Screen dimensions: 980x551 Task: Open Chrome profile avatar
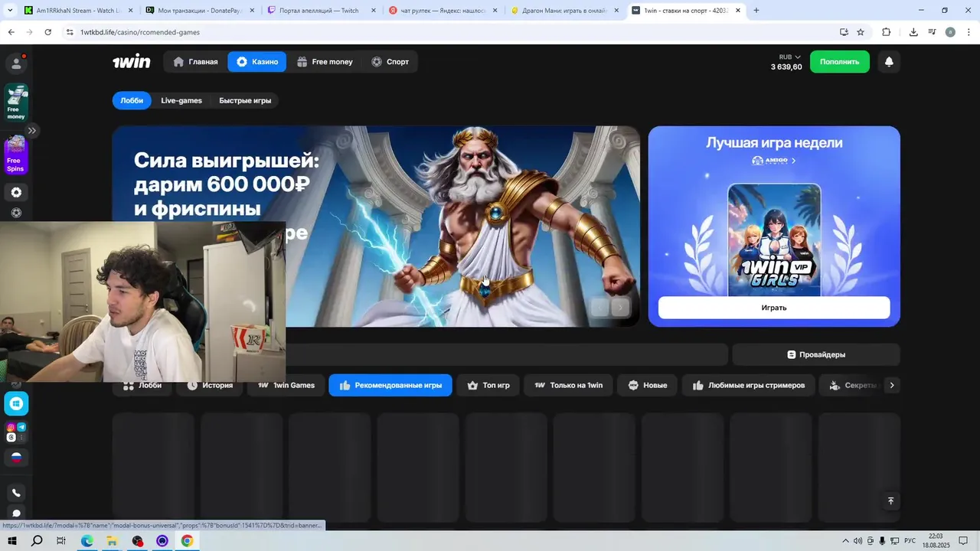pos(950,32)
